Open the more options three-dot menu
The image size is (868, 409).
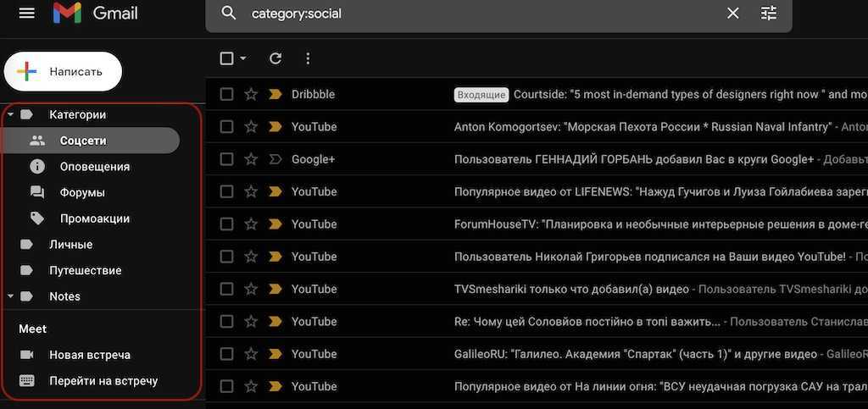[x=308, y=58]
